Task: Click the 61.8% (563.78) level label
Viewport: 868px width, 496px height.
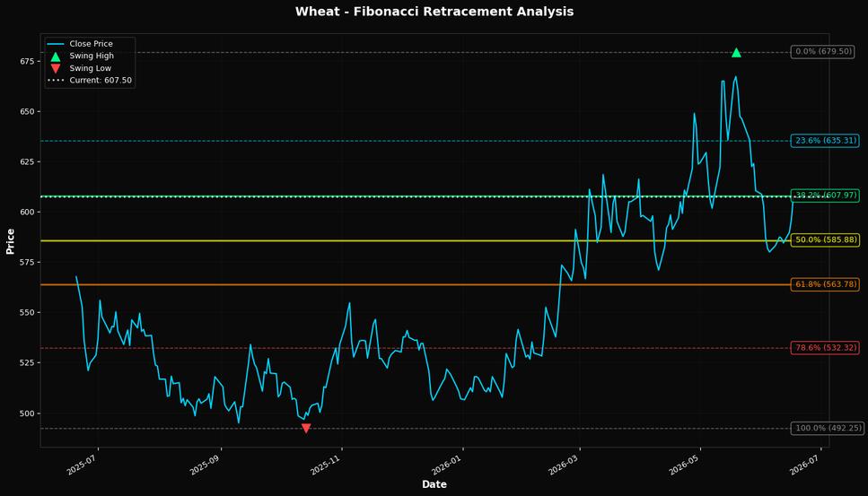Action: (825, 284)
